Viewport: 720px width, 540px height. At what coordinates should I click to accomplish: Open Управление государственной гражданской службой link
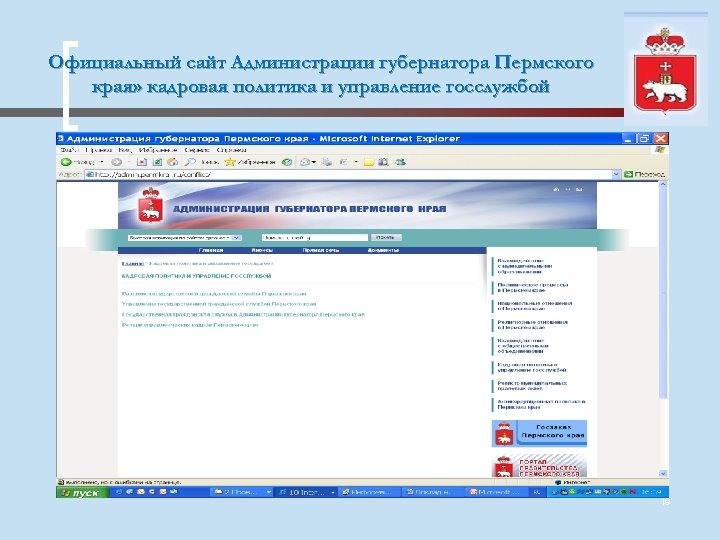click(x=219, y=304)
